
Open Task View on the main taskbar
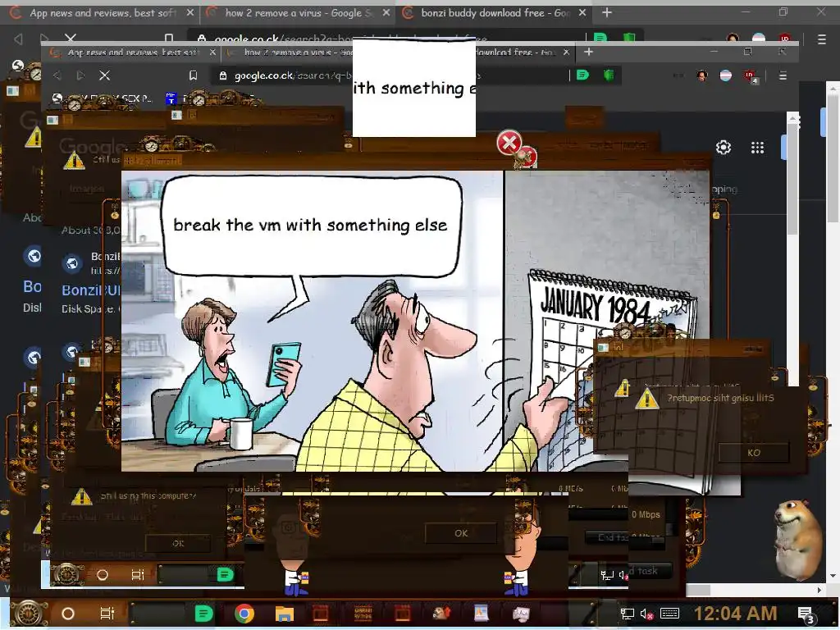[107, 614]
